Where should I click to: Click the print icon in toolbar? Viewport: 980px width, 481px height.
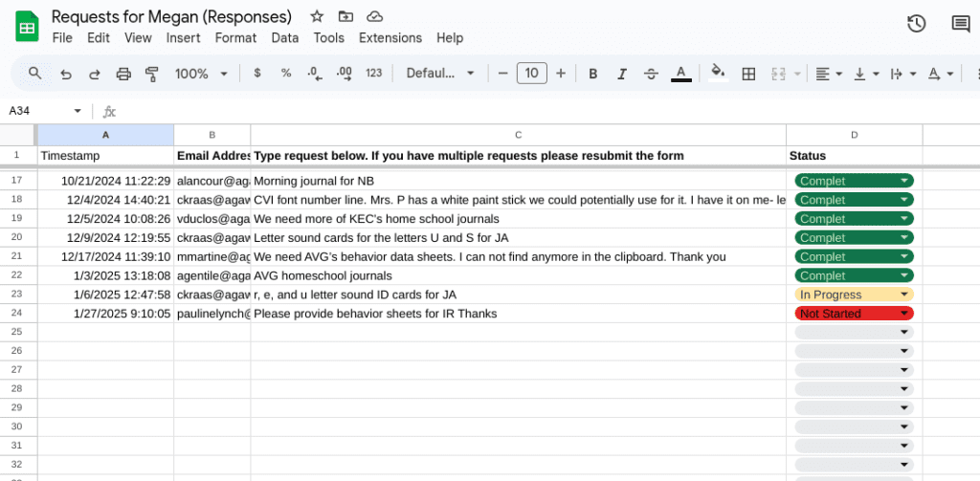[x=122, y=74]
